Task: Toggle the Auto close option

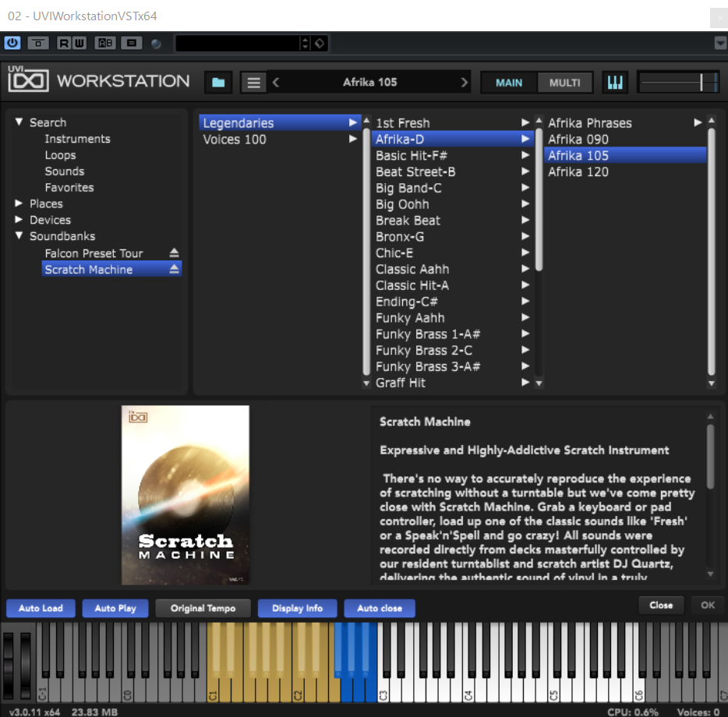Action: 380,608
